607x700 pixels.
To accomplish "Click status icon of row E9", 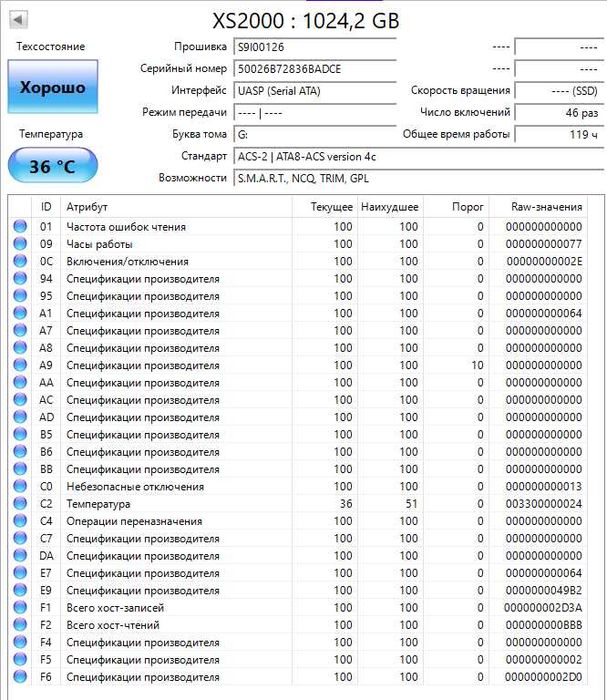I will pos(20,590).
